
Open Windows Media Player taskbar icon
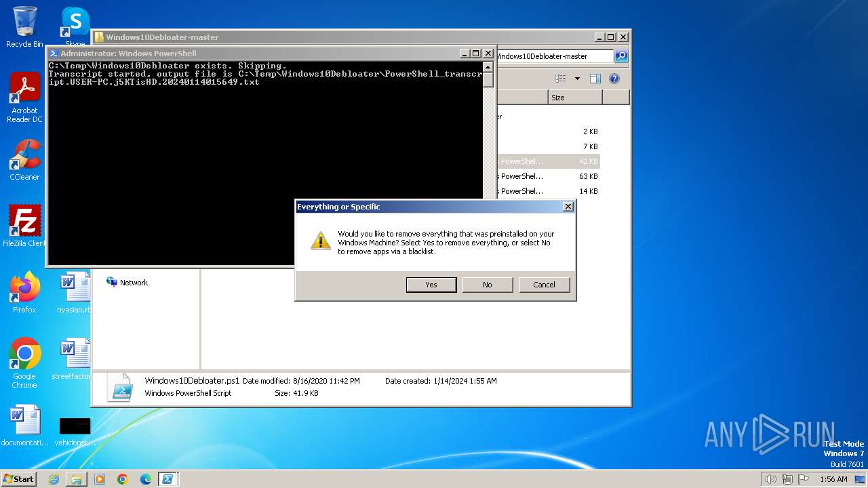click(x=100, y=479)
